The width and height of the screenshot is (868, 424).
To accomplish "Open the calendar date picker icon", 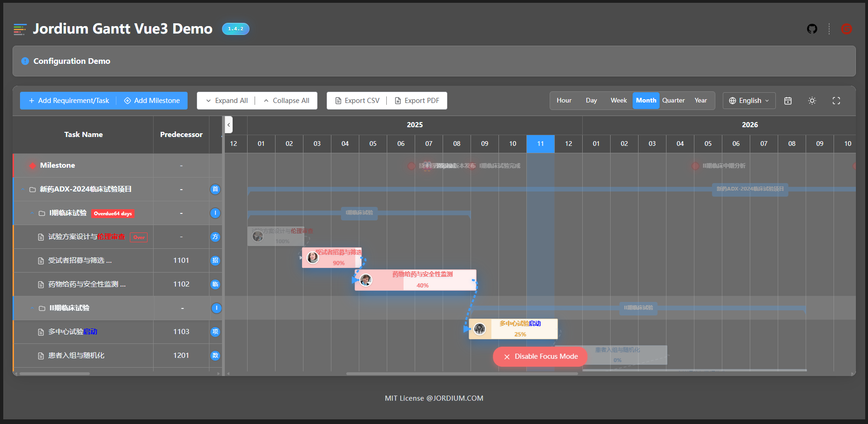I will [788, 101].
